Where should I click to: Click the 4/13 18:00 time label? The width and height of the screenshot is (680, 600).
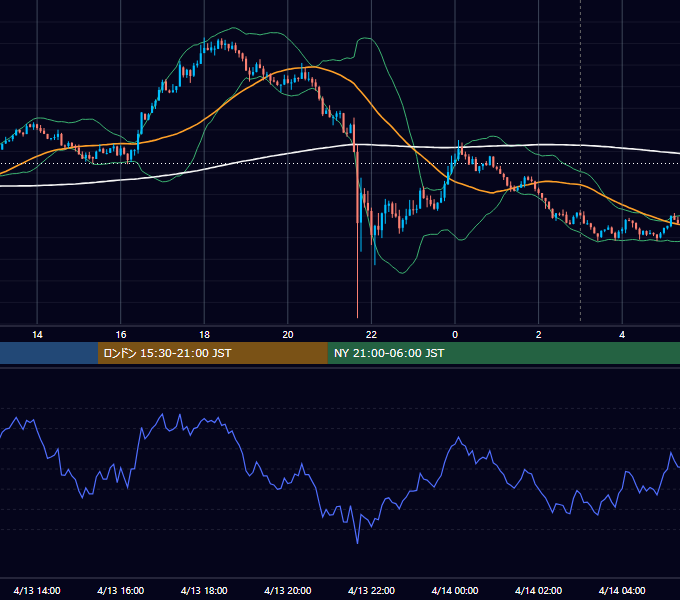coord(204,590)
